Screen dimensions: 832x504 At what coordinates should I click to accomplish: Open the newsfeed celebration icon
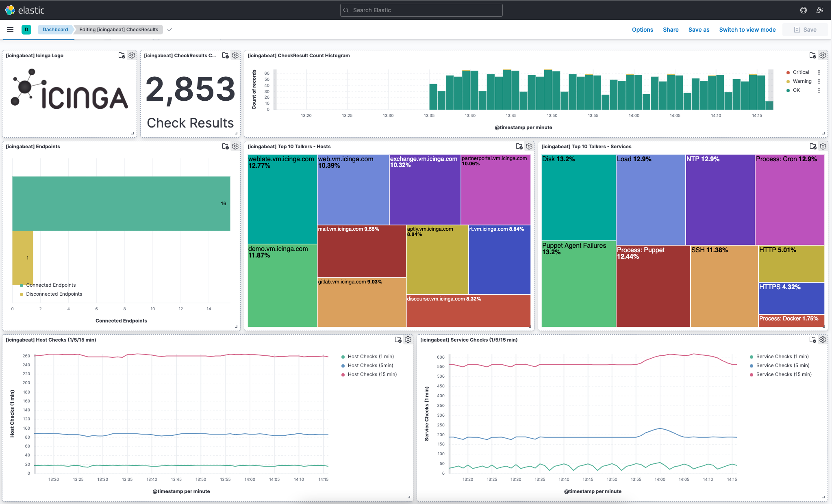tap(820, 10)
